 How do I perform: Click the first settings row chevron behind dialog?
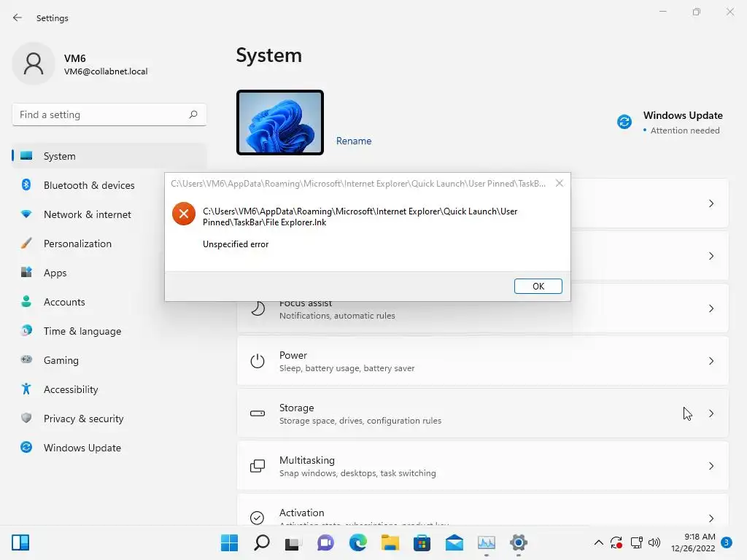coord(711,203)
